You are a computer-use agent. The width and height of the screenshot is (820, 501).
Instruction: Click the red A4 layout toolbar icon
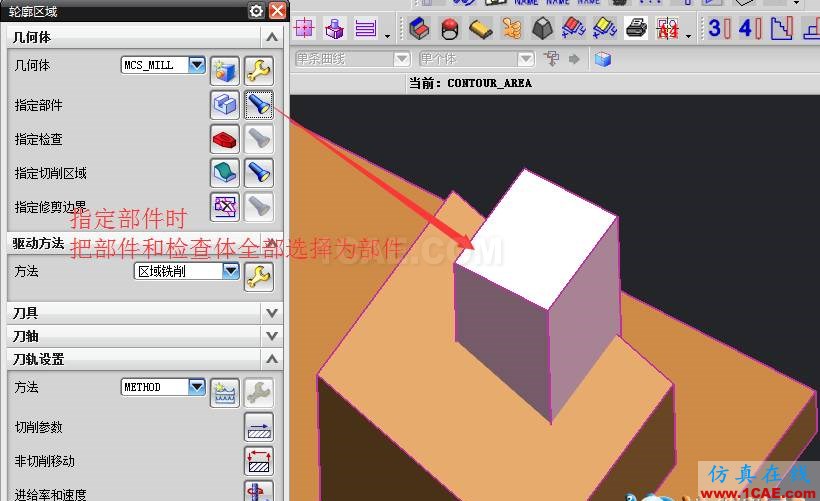pyautogui.click(x=668, y=28)
